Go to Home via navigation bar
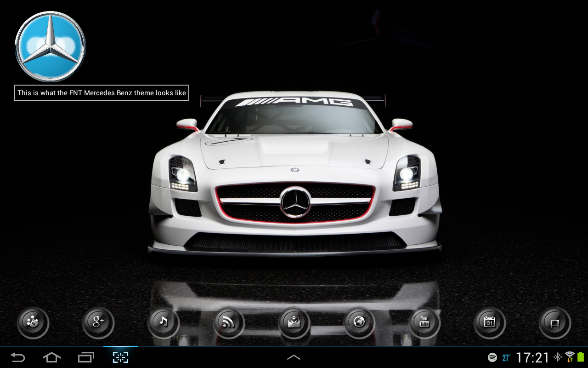 (x=51, y=357)
